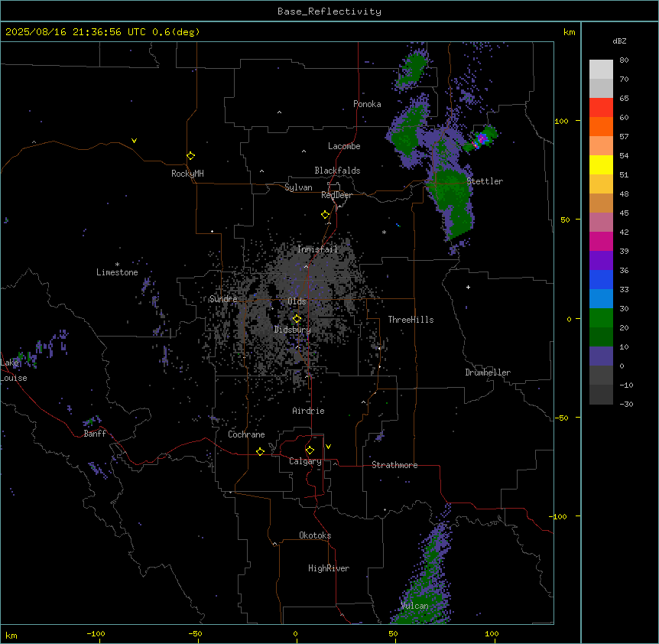The height and width of the screenshot is (644, 659).
Task: Click the HighRiver town label
Action: (329, 568)
